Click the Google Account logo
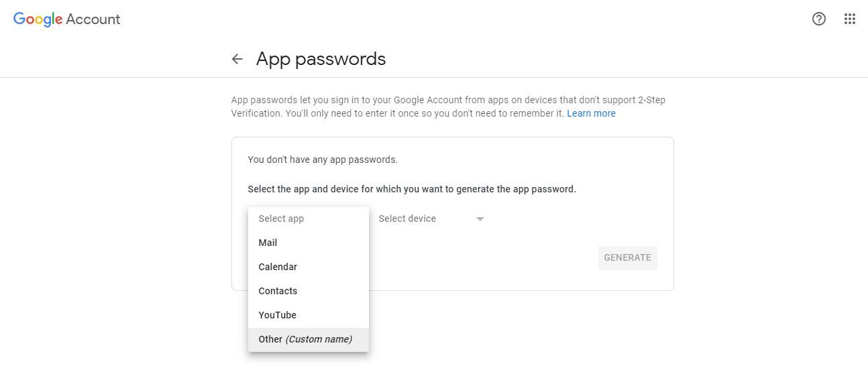Viewport: 868px width, 372px height. pyautogui.click(x=67, y=19)
